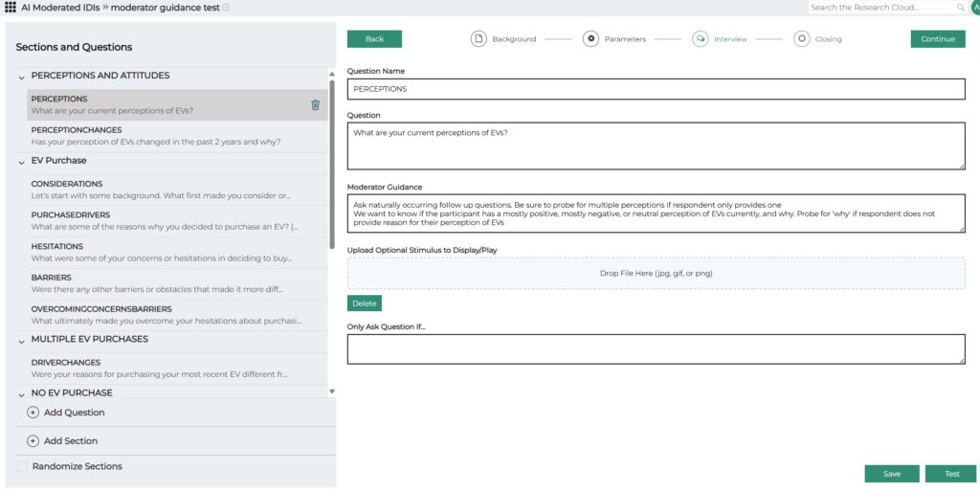The height and width of the screenshot is (493, 980).
Task: Click the Drop File Here upload area
Action: [657, 273]
